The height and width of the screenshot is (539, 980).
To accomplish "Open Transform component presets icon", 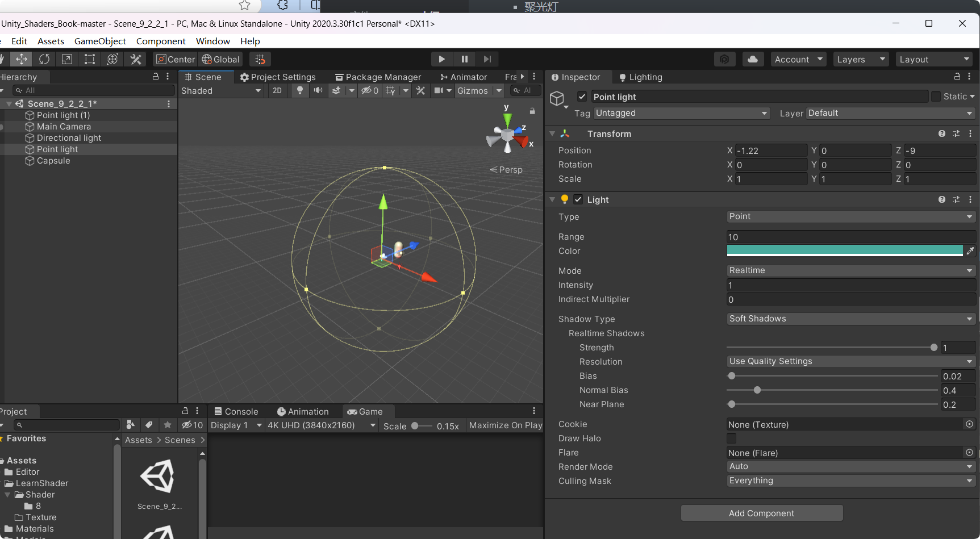I will point(956,133).
